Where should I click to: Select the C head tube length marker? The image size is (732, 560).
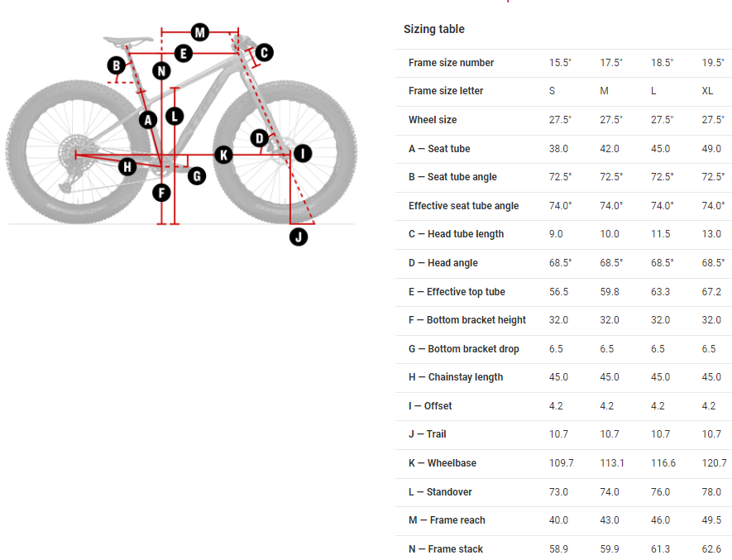[x=264, y=53]
